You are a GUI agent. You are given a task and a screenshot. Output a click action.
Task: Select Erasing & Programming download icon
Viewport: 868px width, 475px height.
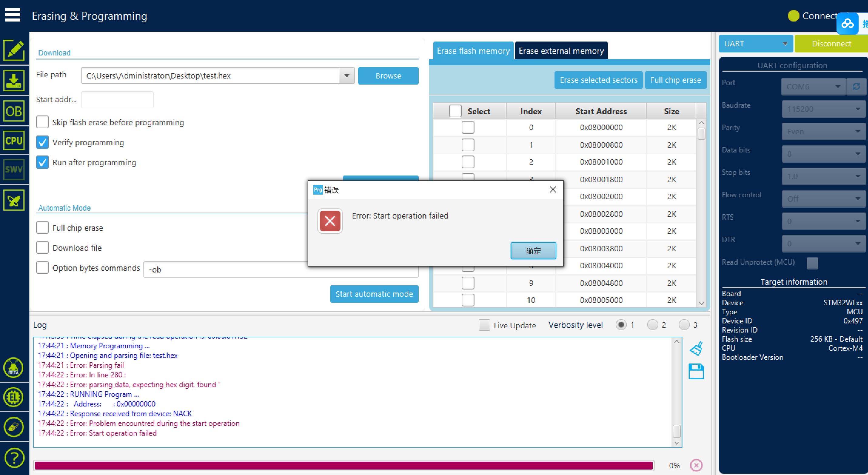coord(14,81)
